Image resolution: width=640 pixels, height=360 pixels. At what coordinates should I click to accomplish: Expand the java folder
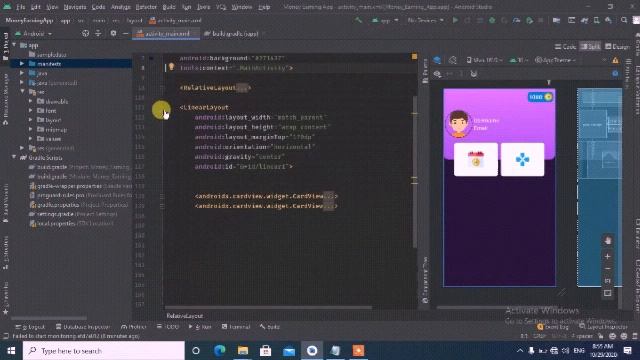pos(22,73)
